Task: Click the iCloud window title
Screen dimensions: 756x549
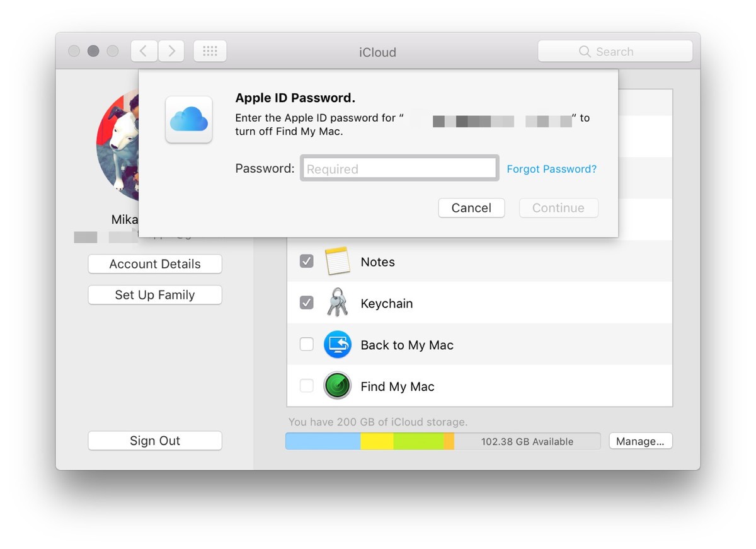Action: click(377, 52)
